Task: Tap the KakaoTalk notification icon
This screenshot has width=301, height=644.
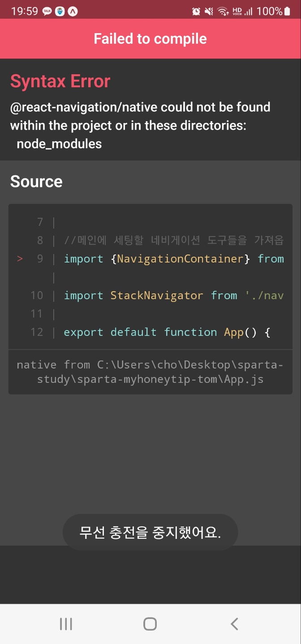Action: 47,11
